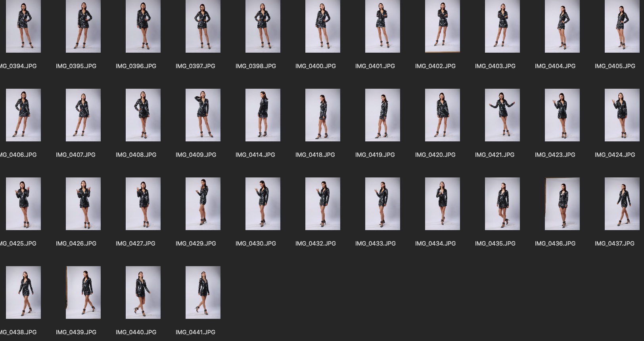
Task: Select the IMG_0395.JPG thumbnail
Action: 83,26
